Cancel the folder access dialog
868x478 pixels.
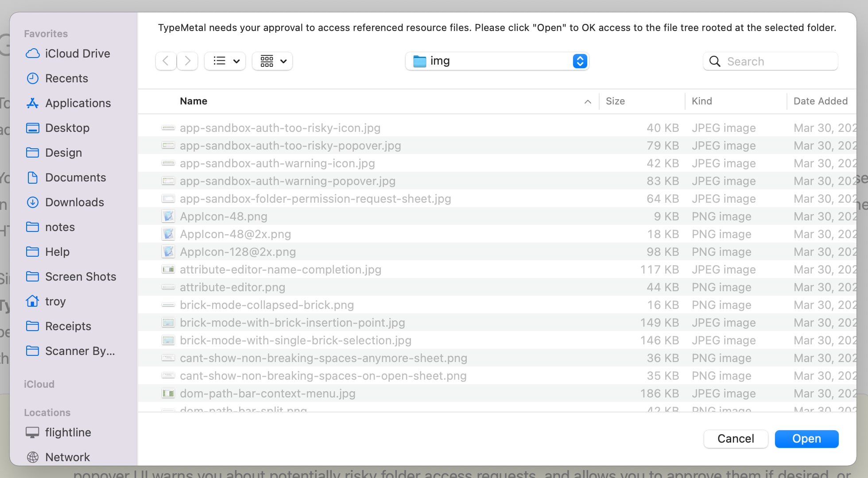coord(736,439)
